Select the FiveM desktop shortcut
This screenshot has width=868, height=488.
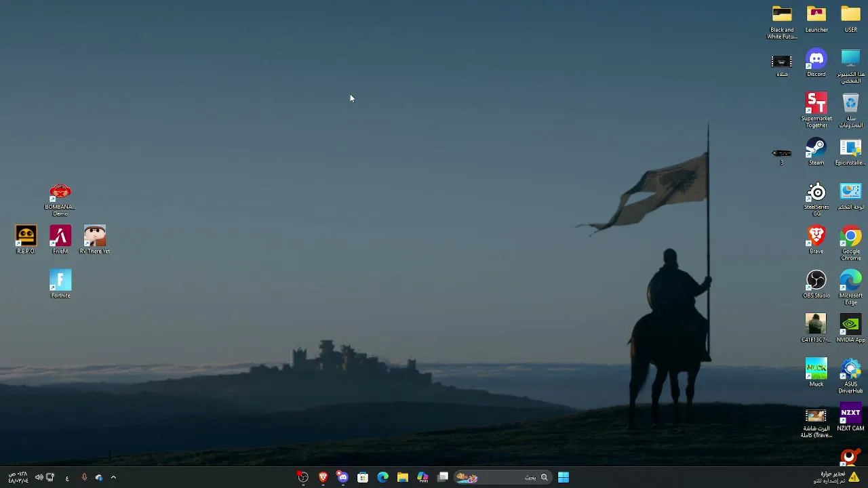click(x=60, y=241)
